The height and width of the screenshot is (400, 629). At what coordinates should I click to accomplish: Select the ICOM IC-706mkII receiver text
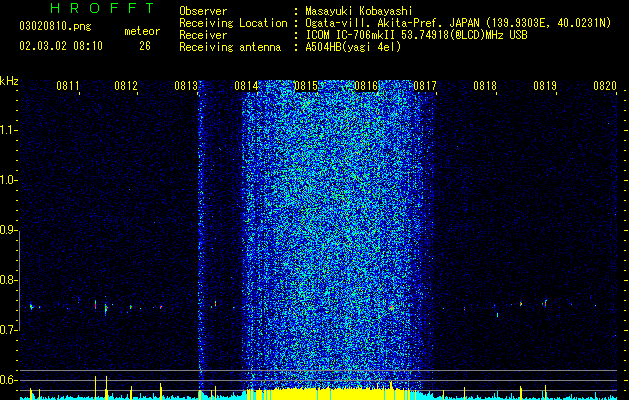[416, 35]
